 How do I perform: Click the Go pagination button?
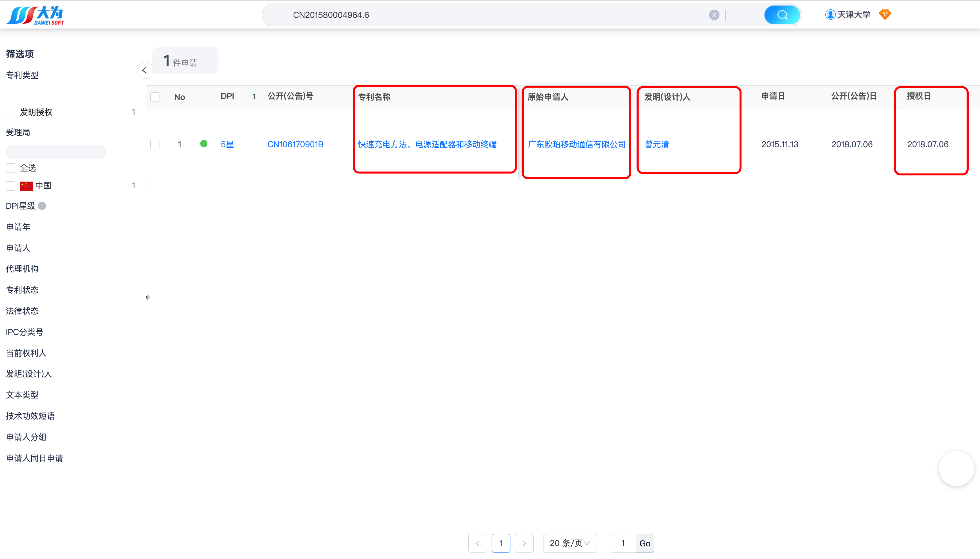645,543
